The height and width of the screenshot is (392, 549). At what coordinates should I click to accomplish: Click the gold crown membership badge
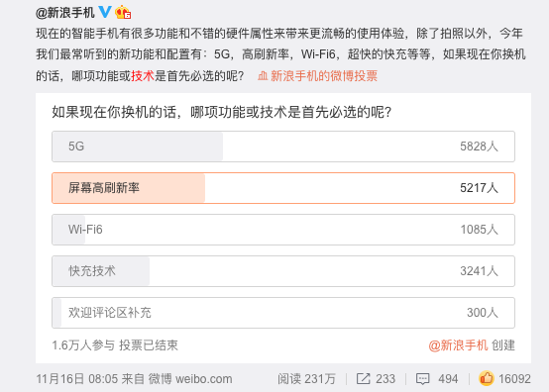click(x=123, y=13)
